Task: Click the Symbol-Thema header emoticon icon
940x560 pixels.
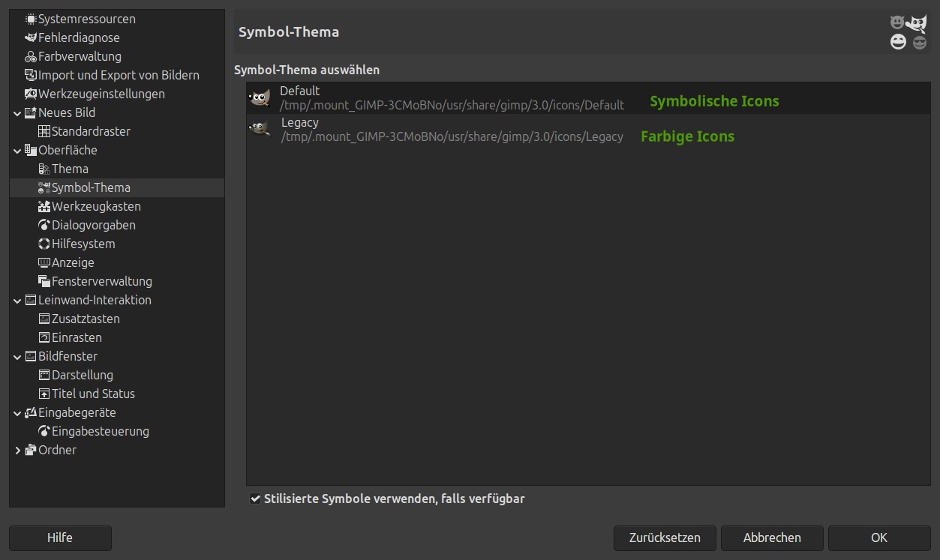Action: [908, 32]
